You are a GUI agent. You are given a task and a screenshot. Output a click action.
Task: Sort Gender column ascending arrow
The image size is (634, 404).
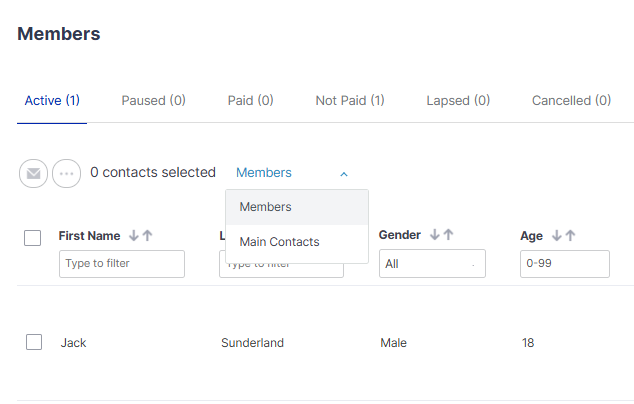tap(448, 235)
